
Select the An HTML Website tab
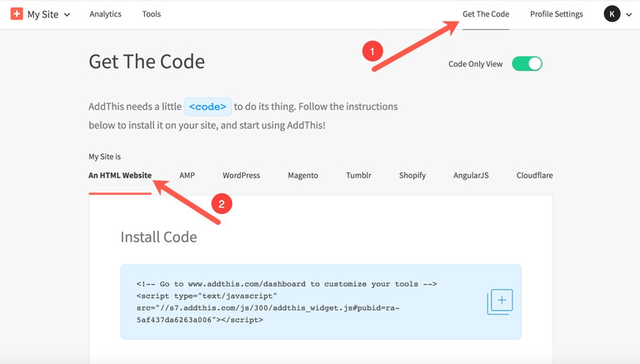[120, 176]
